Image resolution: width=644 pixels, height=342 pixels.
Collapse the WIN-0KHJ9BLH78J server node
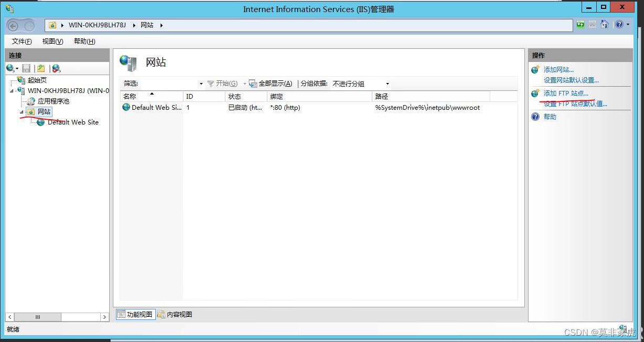point(12,90)
